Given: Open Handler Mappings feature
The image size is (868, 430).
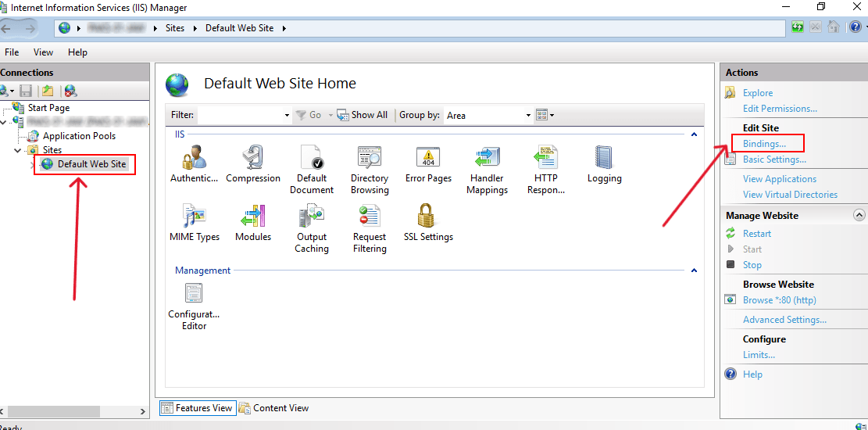Looking at the screenshot, I should (x=488, y=170).
